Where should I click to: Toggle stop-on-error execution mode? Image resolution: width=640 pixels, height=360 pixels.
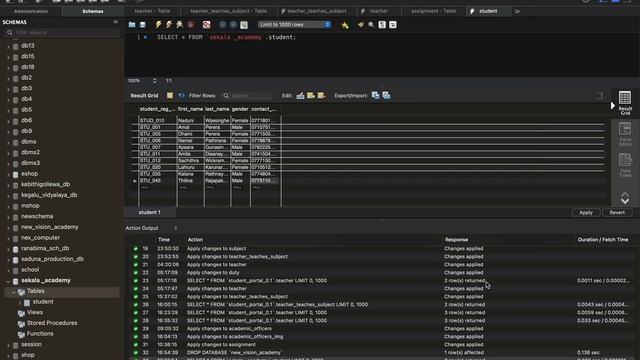[x=207, y=24]
